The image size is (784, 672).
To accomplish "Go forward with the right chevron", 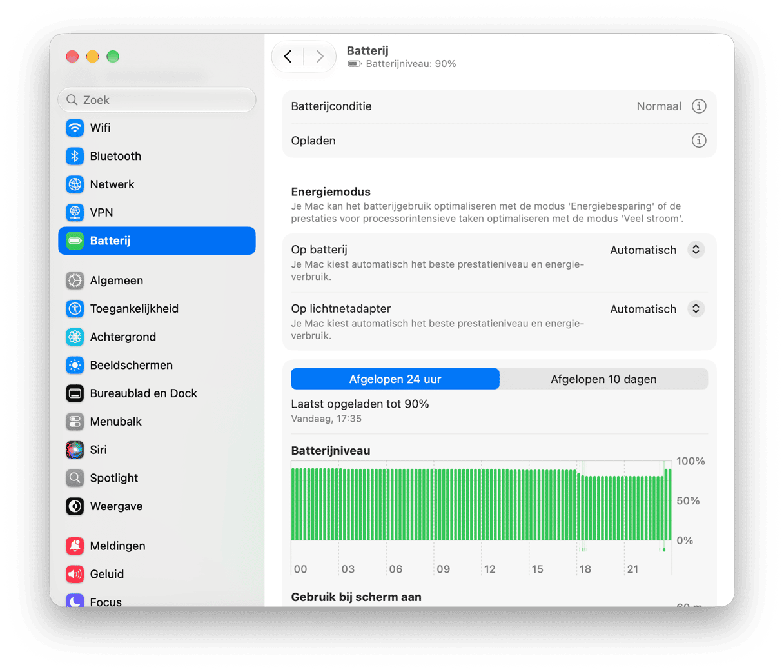I will click(320, 57).
